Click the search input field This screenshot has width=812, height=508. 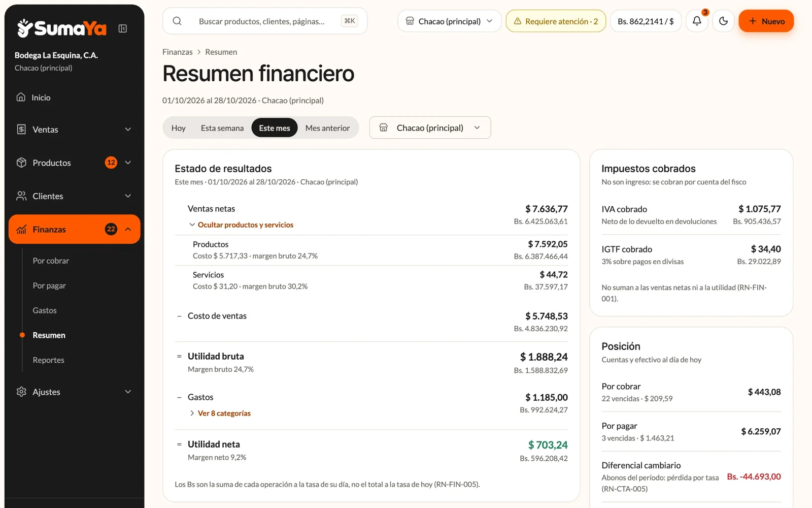click(x=264, y=21)
